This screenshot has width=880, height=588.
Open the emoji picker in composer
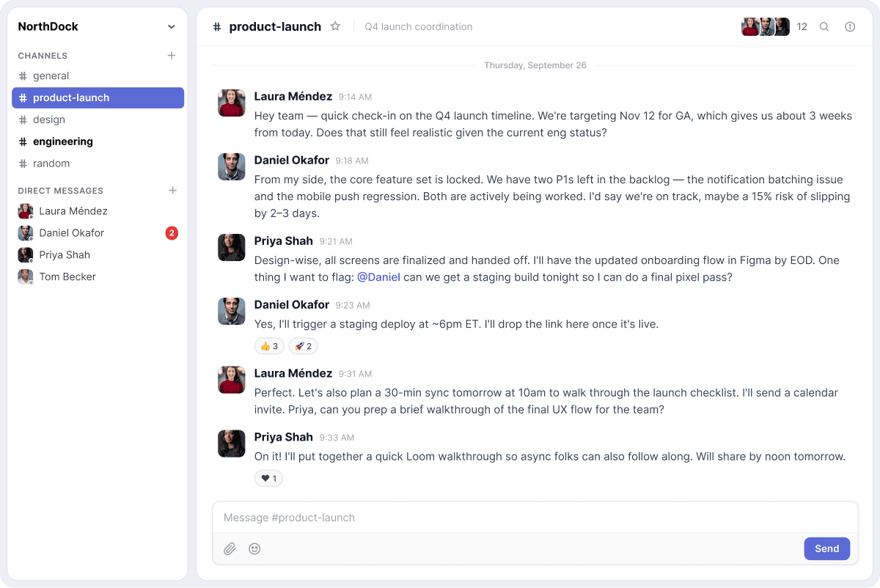tap(254, 548)
